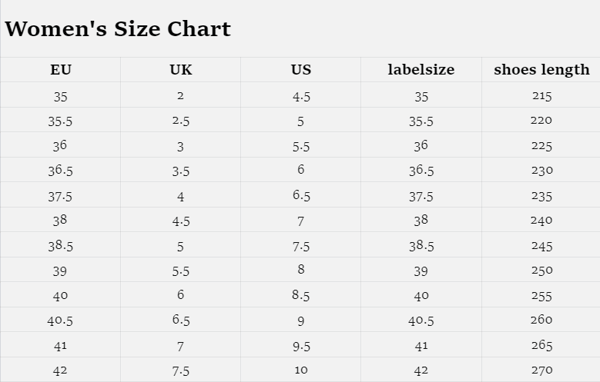Select US size 6 cell
The image size is (600, 382).
pos(301,169)
